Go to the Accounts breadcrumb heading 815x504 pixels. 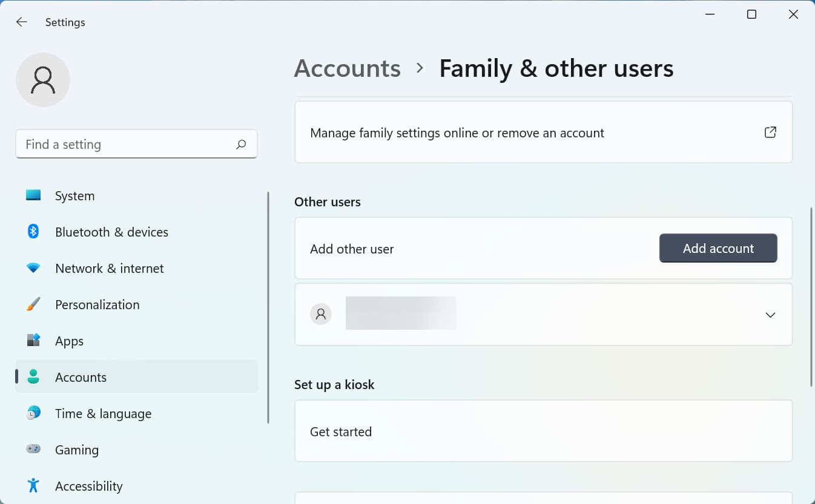tap(347, 68)
